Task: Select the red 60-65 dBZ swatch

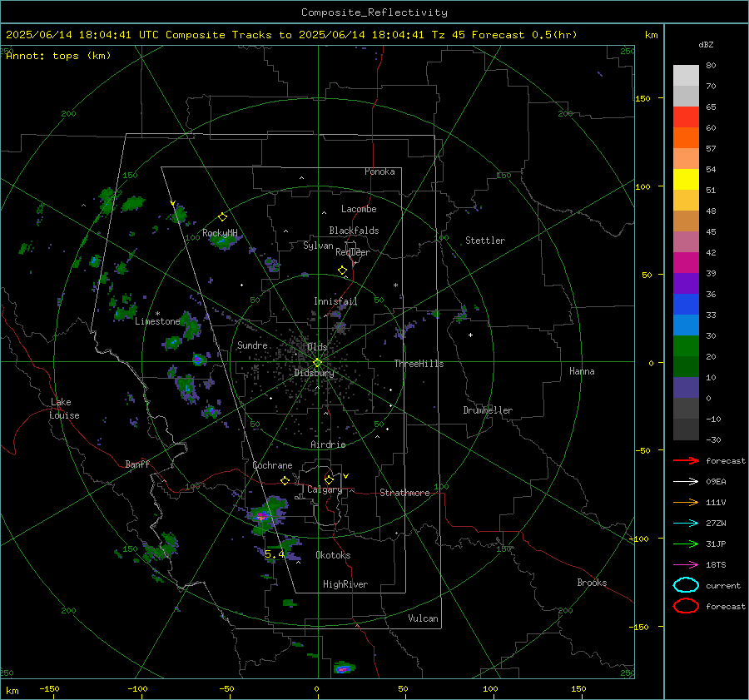Action: point(686,117)
